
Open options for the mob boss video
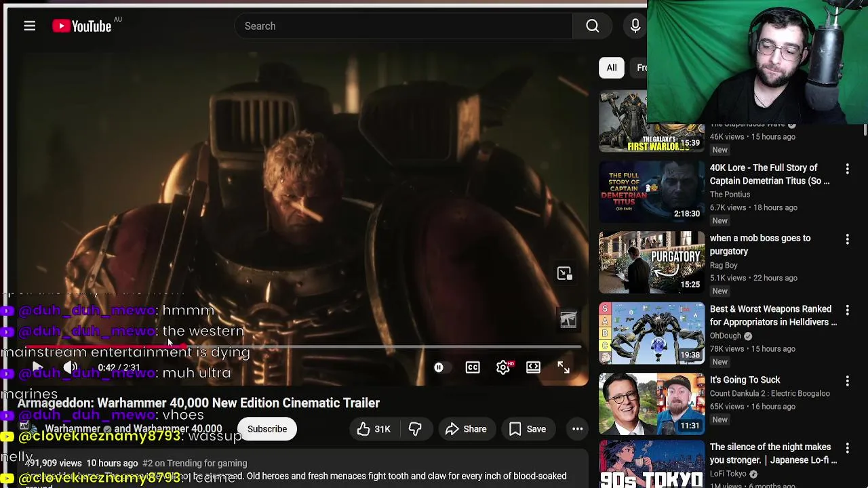pos(847,239)
